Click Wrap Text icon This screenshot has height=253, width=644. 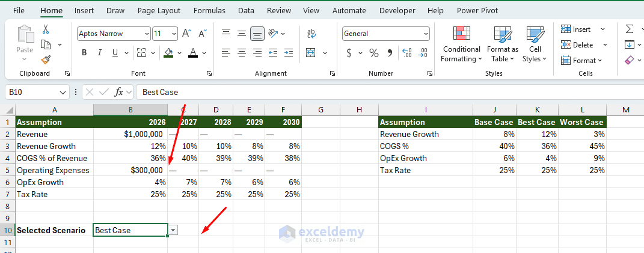click(311, 33)
